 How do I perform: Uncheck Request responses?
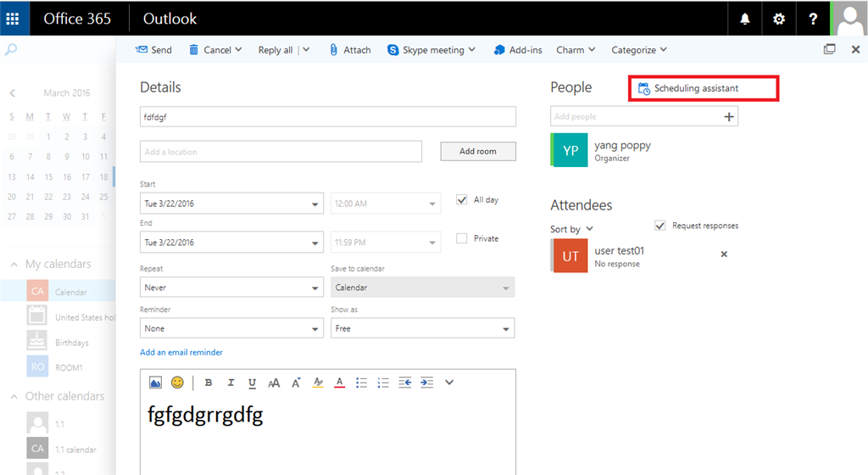[x=659, y=226]
